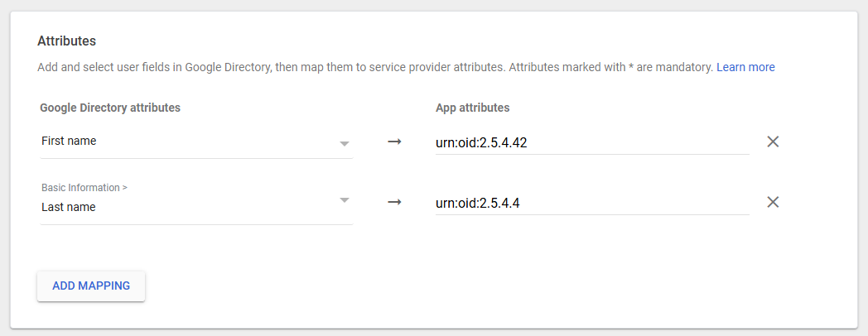Click the Google Directory attributes column header
868x336 pixels.
point(110,108)
